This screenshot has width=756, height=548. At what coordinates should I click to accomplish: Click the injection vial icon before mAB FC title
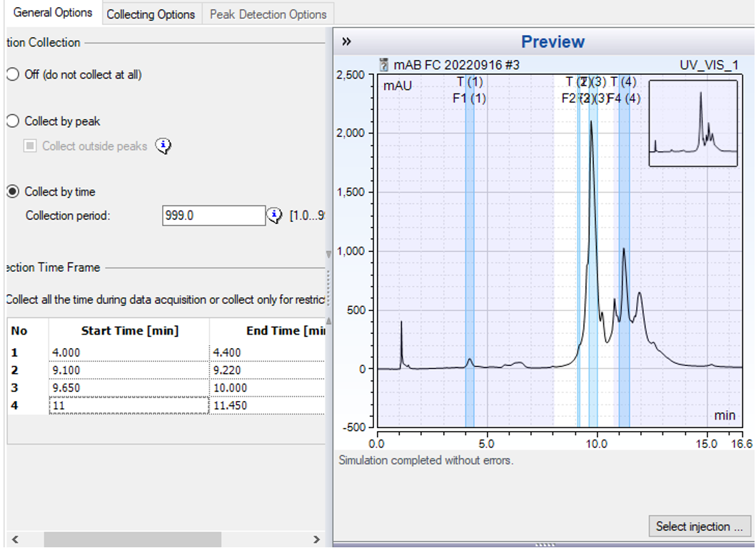click(384, 65)
